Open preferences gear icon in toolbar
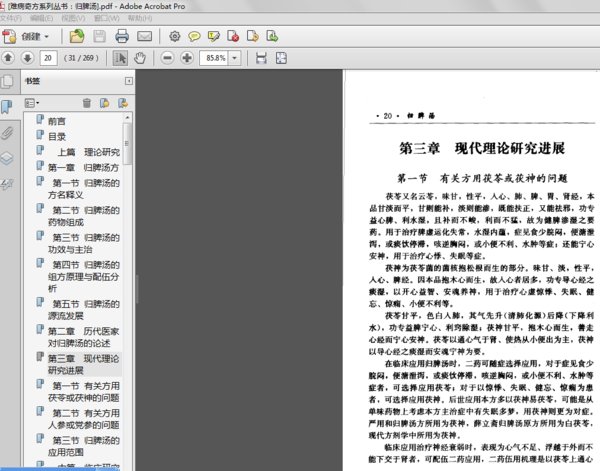Viewport: 600px width, 471px height. tap(174, 36)
